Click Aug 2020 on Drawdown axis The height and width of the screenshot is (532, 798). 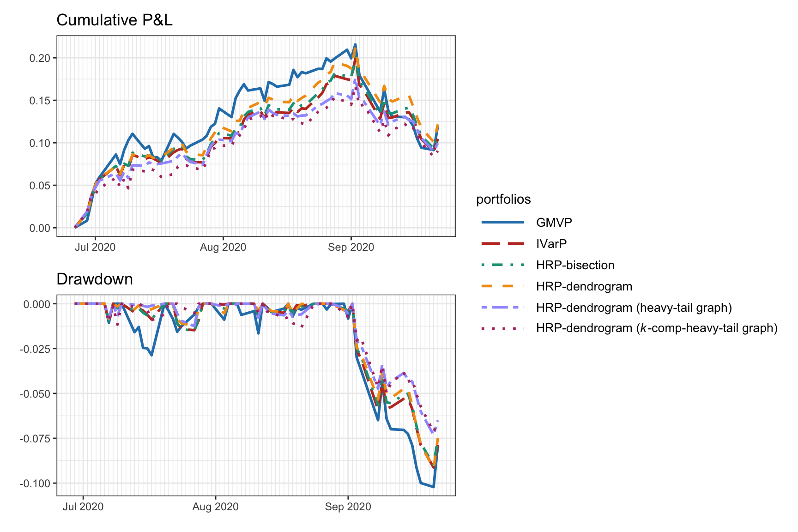(x=215, y=507)
